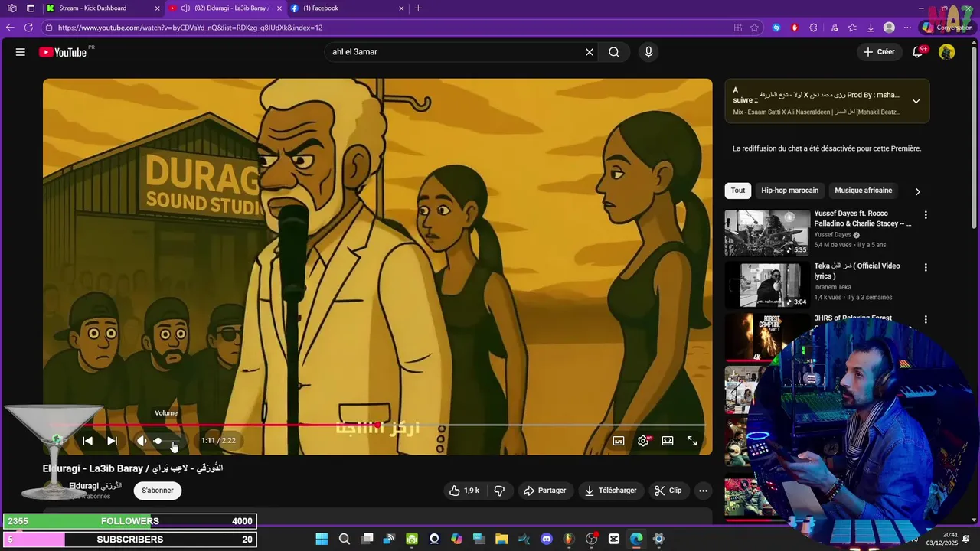Select the Hip-hop marocain chip
The width and height of the screenshot is (980, 551).
tap(789, 191)
